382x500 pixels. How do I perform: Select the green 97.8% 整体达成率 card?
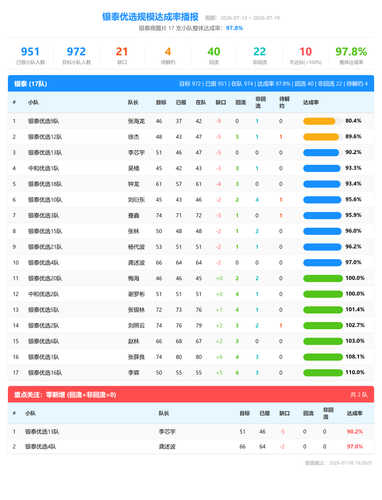(351, 55)
